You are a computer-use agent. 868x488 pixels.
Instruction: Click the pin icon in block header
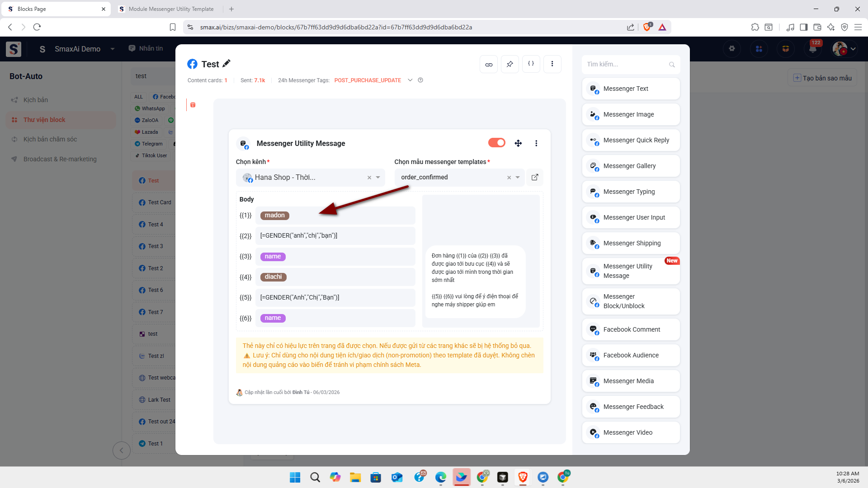point(510,64)
